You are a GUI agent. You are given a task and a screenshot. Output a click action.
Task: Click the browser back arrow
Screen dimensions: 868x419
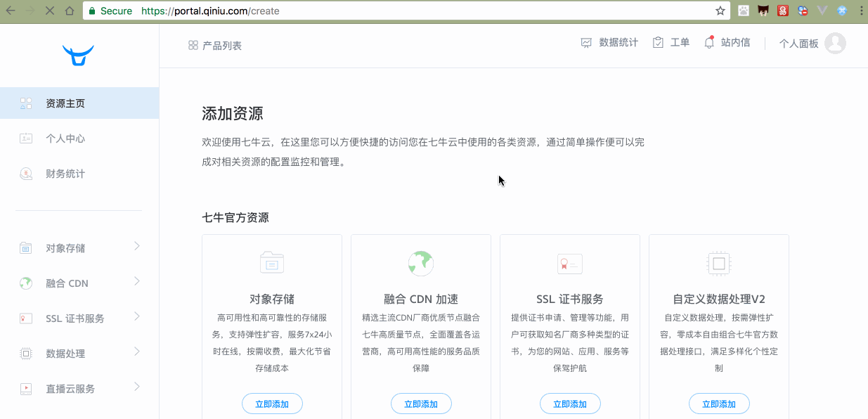point(11,11)
